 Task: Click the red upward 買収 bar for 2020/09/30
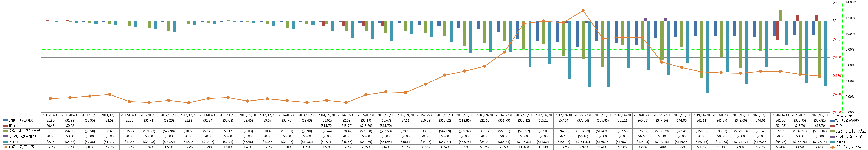click(x=797, y=18)
